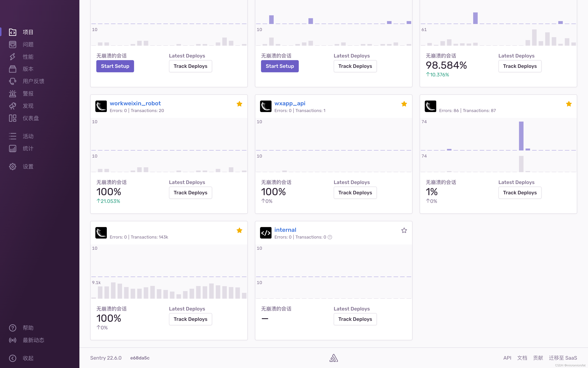The image size is (588, 368).
Task: Click the wxapp_api Flask platform icon
Action: point(266,106)
